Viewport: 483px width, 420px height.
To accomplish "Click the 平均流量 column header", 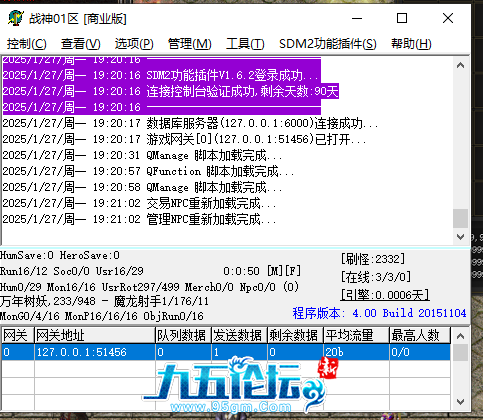I will pyautogui.click(x=356, y=335).
